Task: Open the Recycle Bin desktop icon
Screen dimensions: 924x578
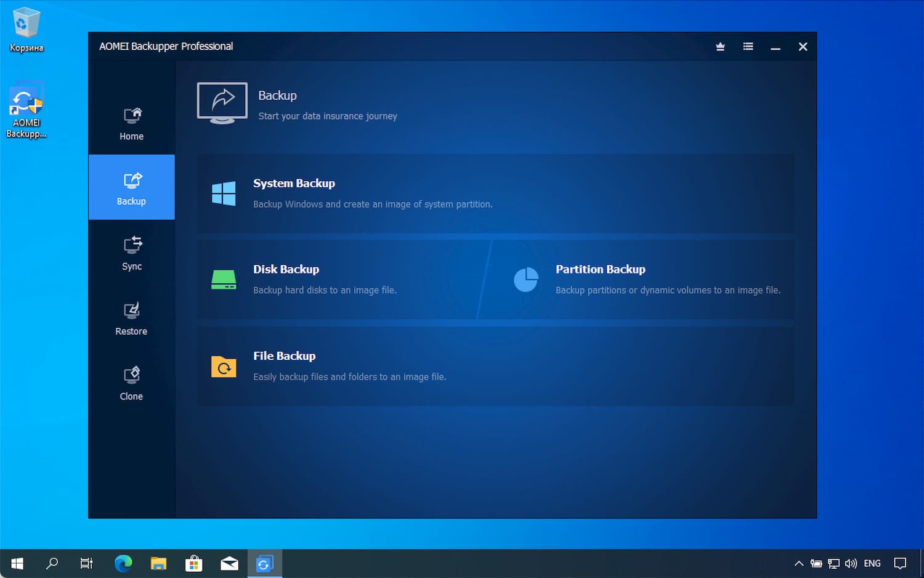Action: (x=26, y=30)
